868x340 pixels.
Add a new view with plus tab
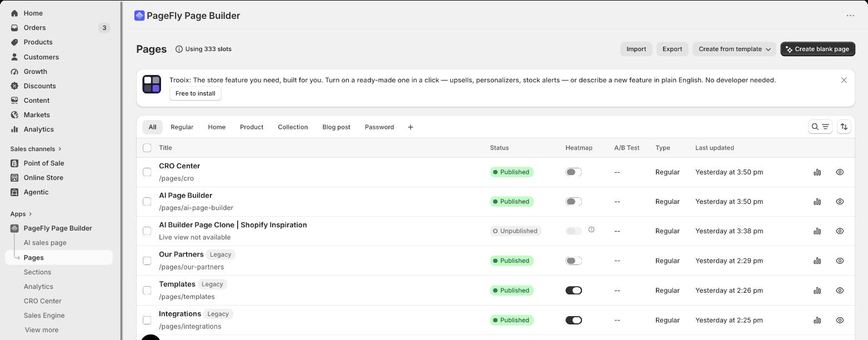click(410, 127)
